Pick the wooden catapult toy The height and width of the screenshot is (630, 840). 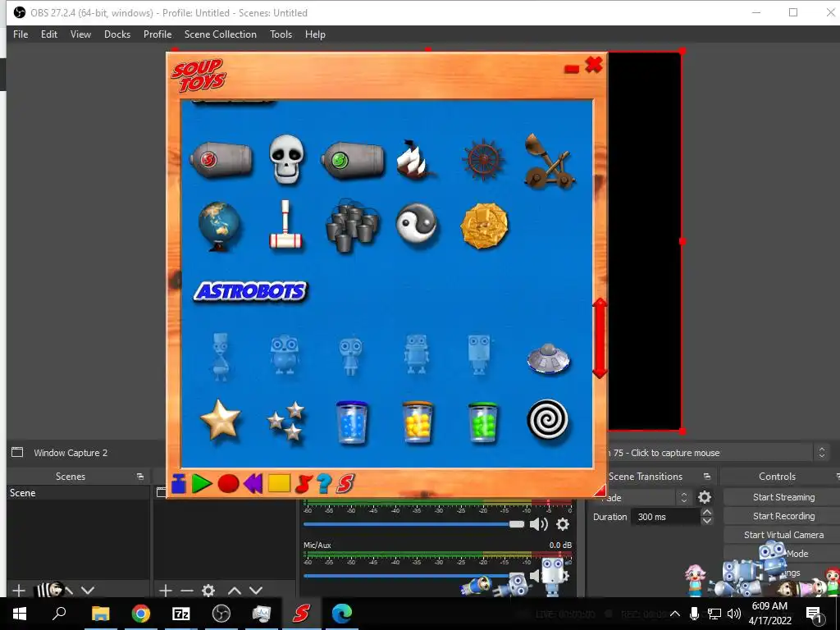point(549,162)
